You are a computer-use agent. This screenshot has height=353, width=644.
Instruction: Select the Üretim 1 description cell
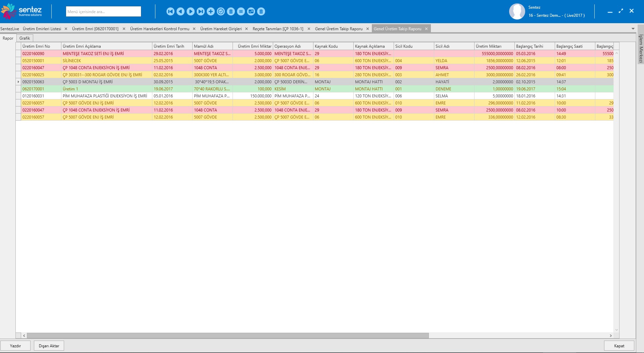coord(107,89)
